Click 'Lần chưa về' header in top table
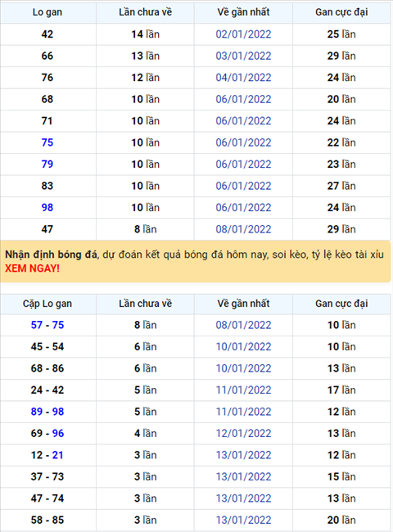Screen dimensions: 393x532 click(x=145, y=12)
